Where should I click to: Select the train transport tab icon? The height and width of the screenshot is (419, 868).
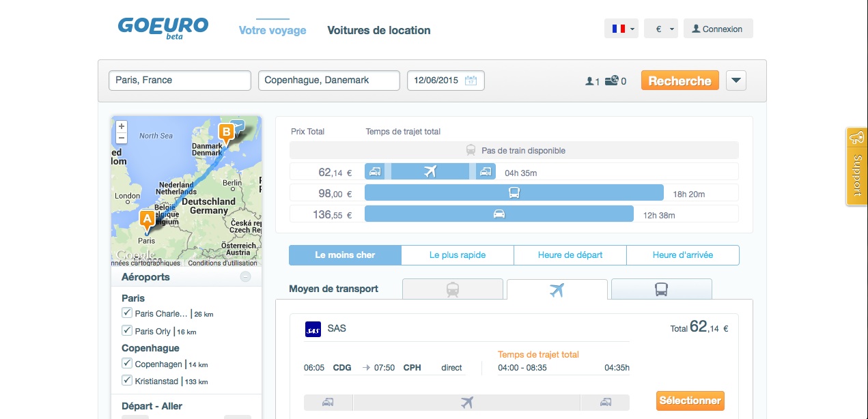point(453,289)
